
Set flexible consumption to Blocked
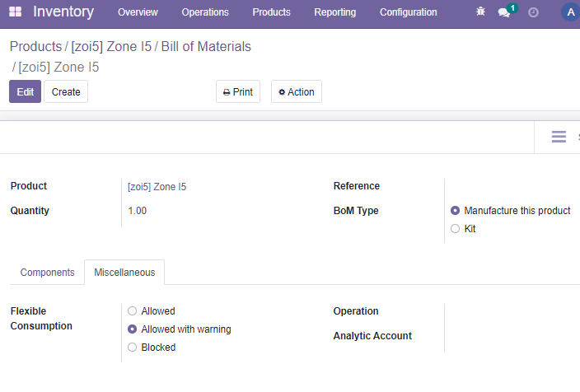tap(152, 348)
